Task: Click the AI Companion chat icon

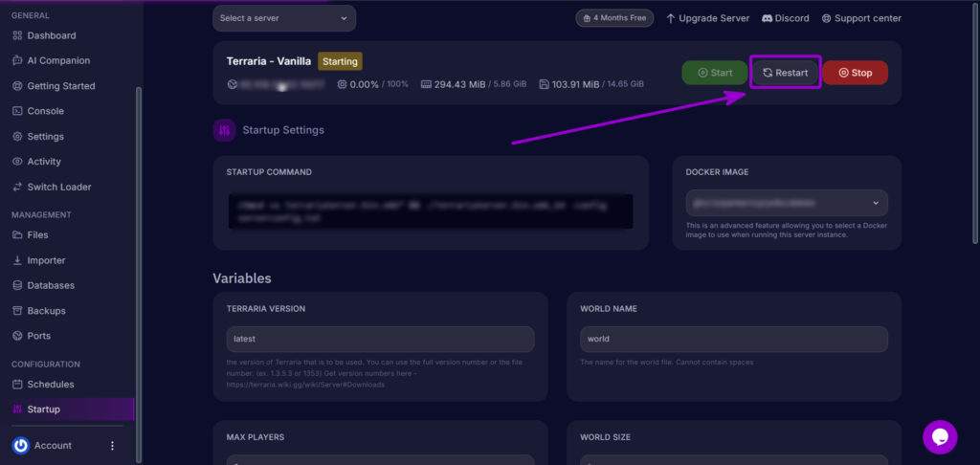Action: pyautogui.click(x=17, y=60)
